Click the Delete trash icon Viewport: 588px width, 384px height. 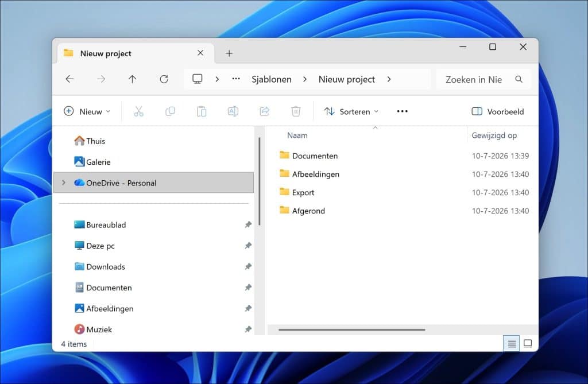(296, 111)
